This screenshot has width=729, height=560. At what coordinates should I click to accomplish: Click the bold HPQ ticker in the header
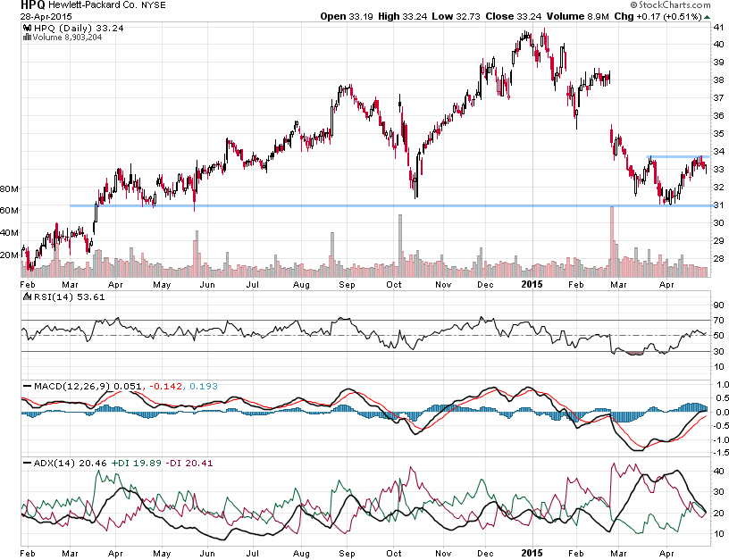(33, 5)
